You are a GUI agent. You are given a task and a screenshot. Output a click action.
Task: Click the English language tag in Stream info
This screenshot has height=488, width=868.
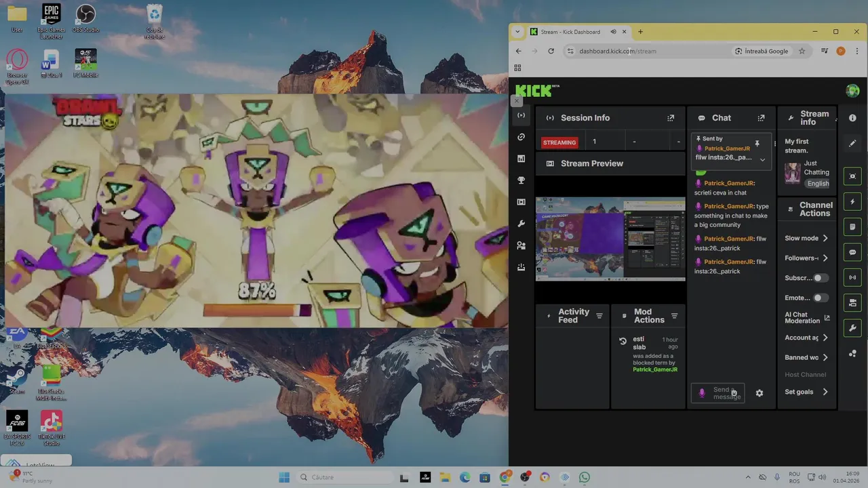(818, 184)
